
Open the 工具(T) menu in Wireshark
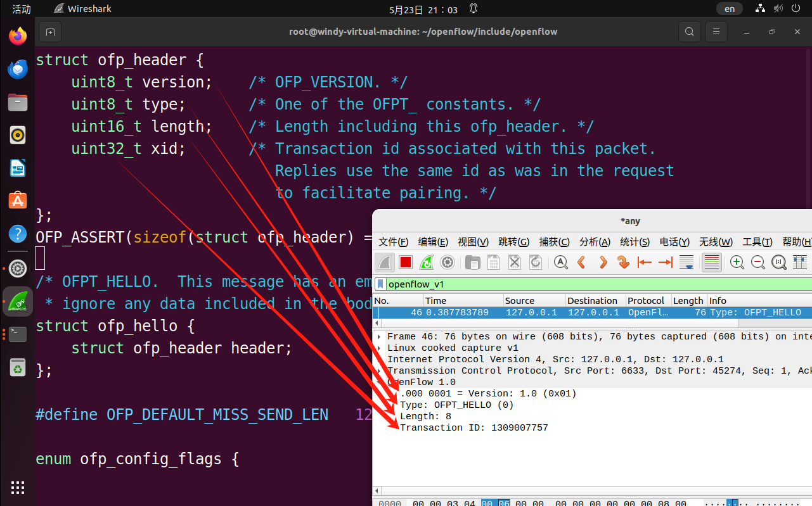tap(757, 242)
